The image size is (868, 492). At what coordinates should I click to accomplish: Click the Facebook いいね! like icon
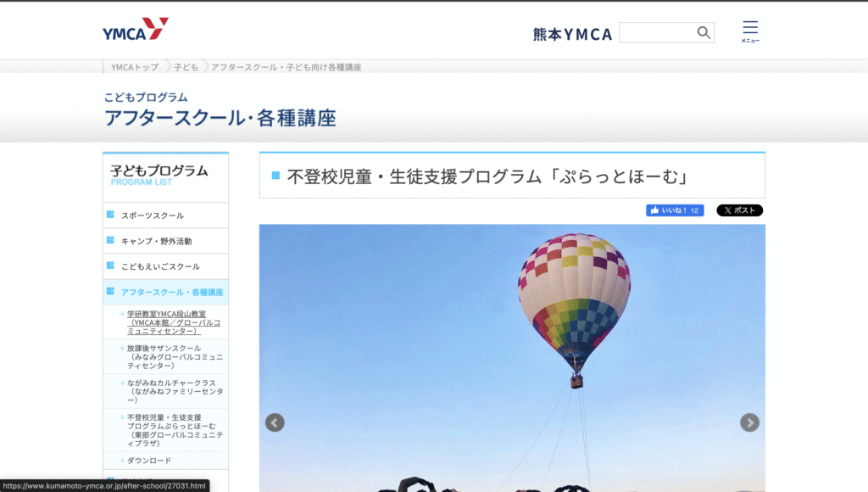pos(674,210)
